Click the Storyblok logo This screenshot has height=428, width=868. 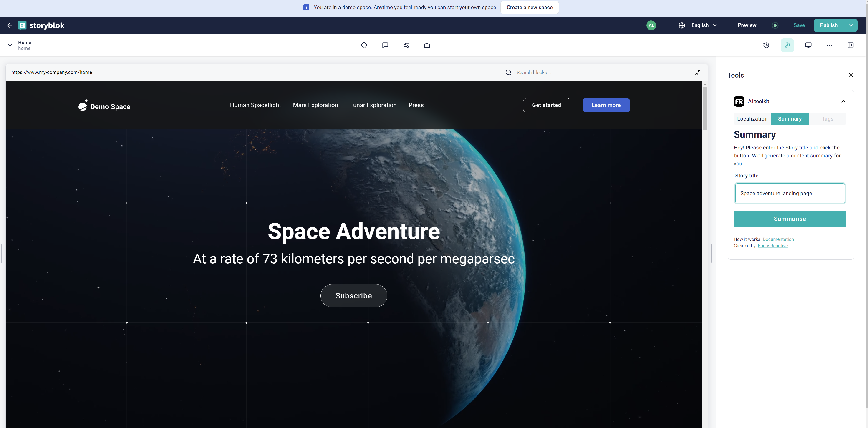pos(41,25)
